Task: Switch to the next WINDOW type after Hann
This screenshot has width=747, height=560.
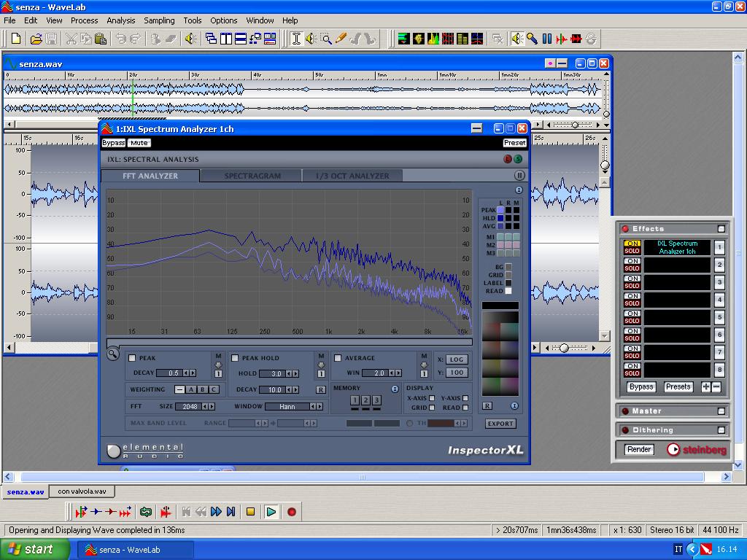Action: [320, 407]
